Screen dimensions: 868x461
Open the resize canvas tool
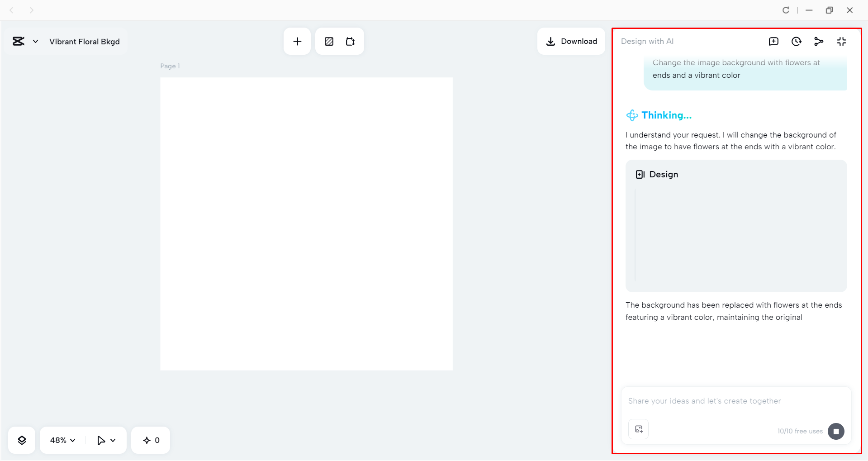coord(350,41)
